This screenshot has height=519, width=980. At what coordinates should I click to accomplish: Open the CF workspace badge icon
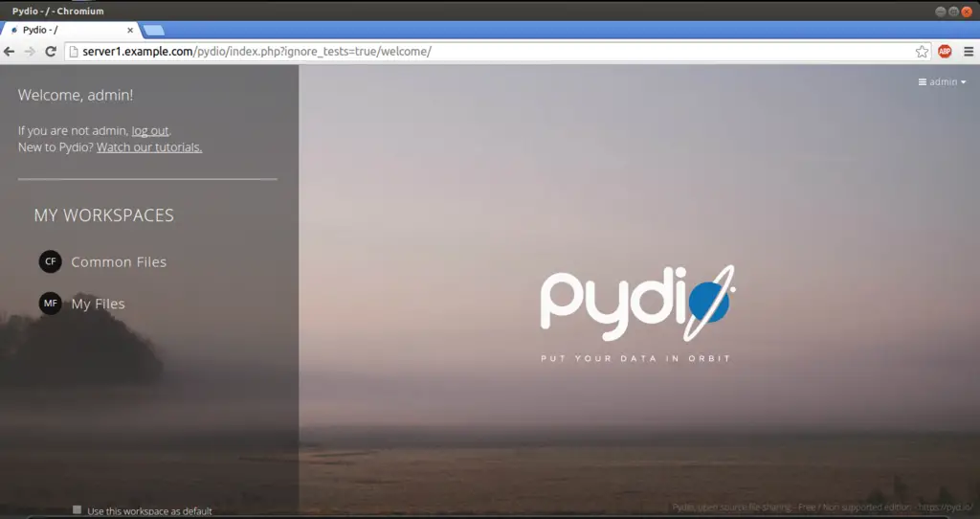tap(50, 261)
